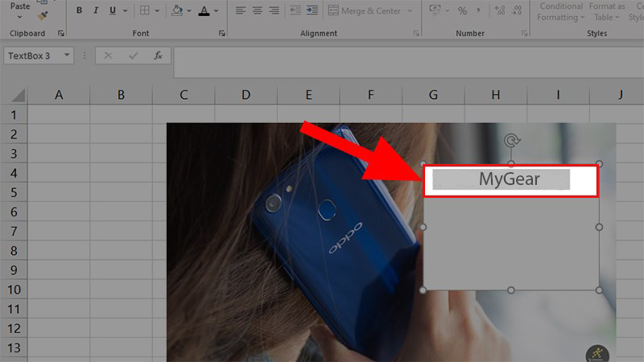This screenshot has width=644, height=362.
Task: Click cell B7
Action: click(122, 231)
